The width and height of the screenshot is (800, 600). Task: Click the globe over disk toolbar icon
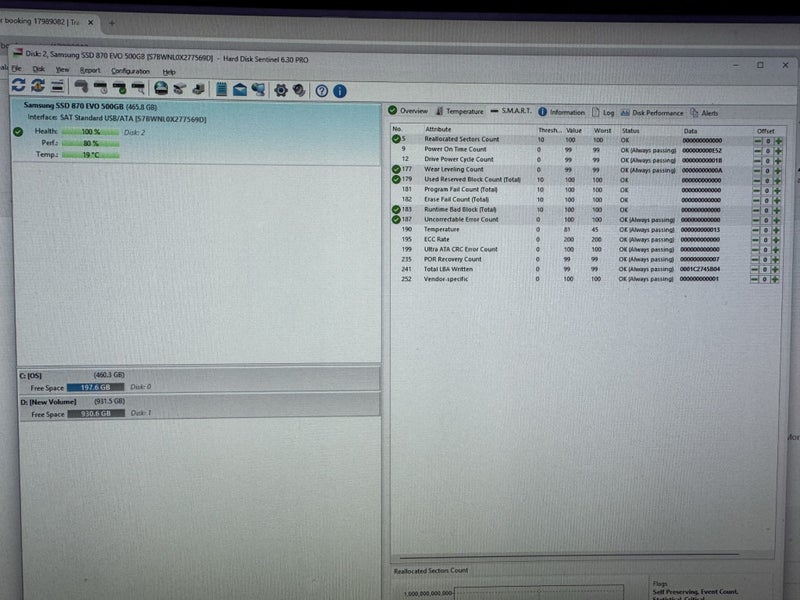tap(161, 88)
